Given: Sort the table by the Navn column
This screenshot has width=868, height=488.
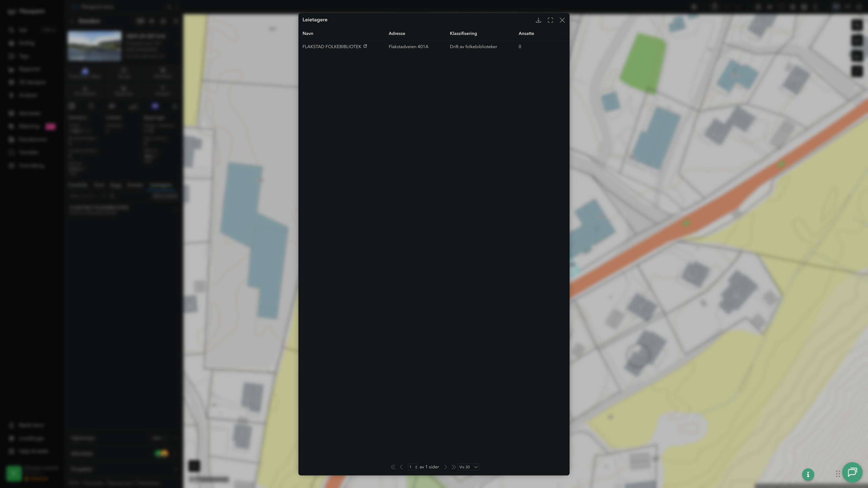Looking at the screenshot, I should pyautogui.click(x=308, y=33).
